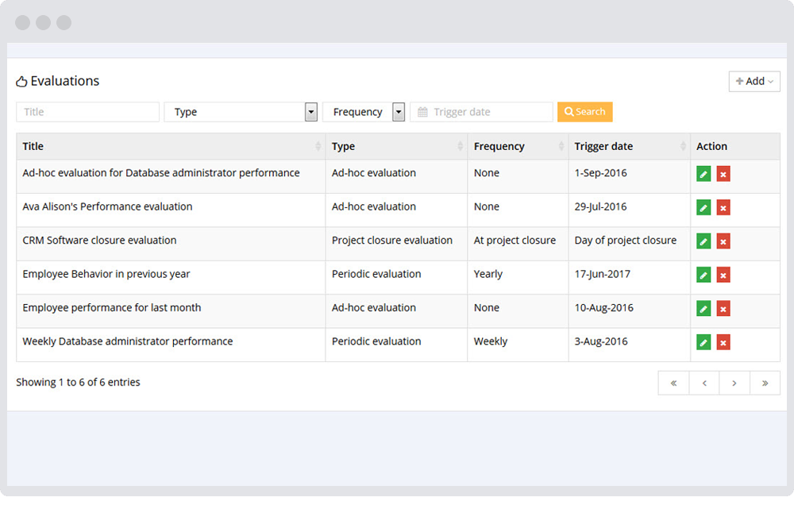Edit Weekly Database administrator performance entry
Image resolution: width=794 pixels, height=532 pixels.
point(703,342)
